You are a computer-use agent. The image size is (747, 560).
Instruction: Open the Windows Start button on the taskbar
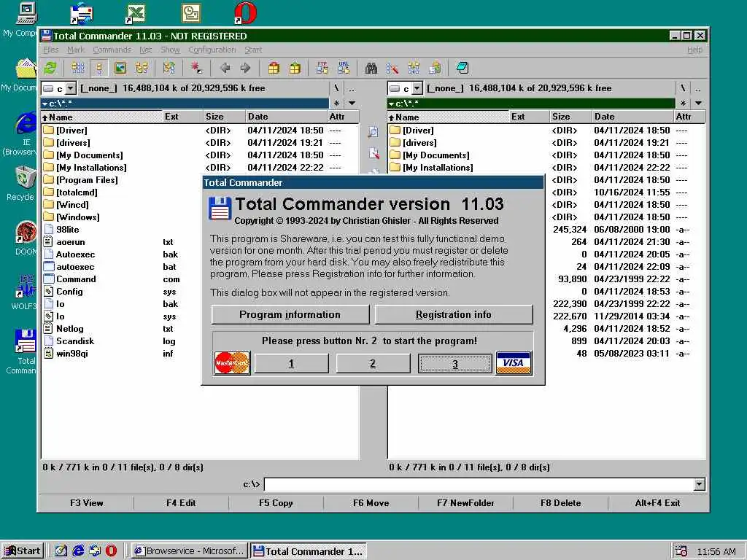tap(23, 551)
